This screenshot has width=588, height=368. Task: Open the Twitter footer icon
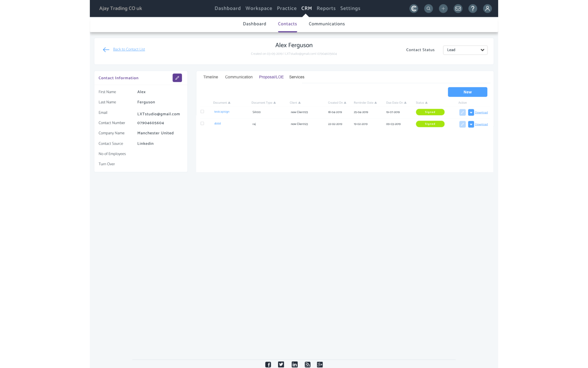281,364
